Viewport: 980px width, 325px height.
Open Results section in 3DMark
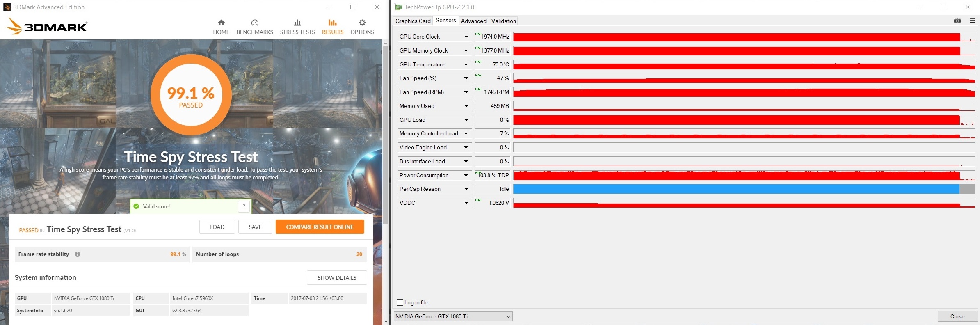(333, 27)
